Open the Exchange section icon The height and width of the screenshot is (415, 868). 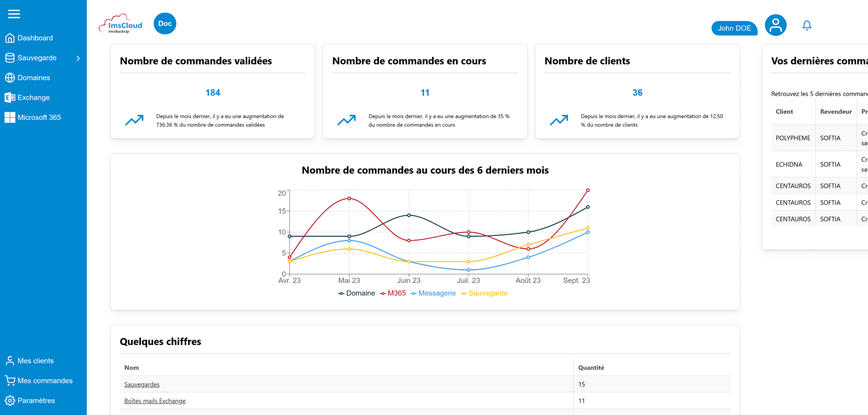(10, 97)
